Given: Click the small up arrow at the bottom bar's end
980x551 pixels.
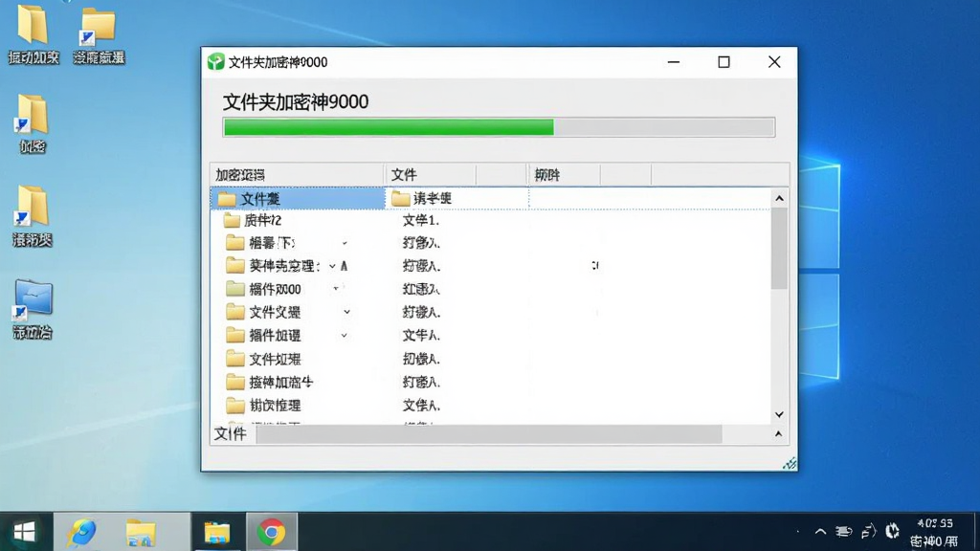Looking at the screenshot, I should click(778, 433).
